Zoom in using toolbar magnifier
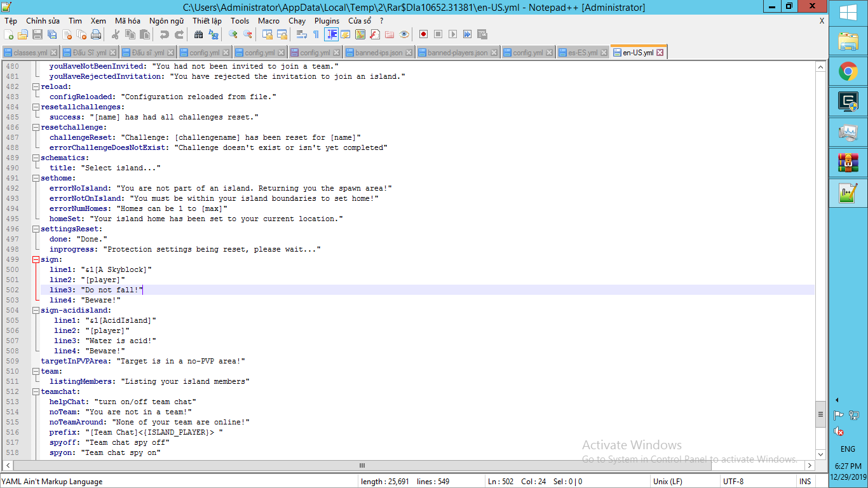This screenshot has height=488, width=868. point(233,34)
